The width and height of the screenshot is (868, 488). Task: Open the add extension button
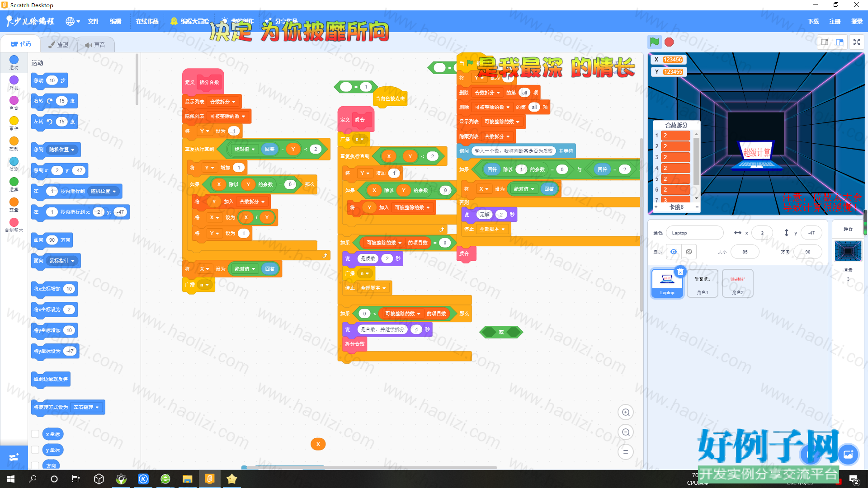click(14, 457)
